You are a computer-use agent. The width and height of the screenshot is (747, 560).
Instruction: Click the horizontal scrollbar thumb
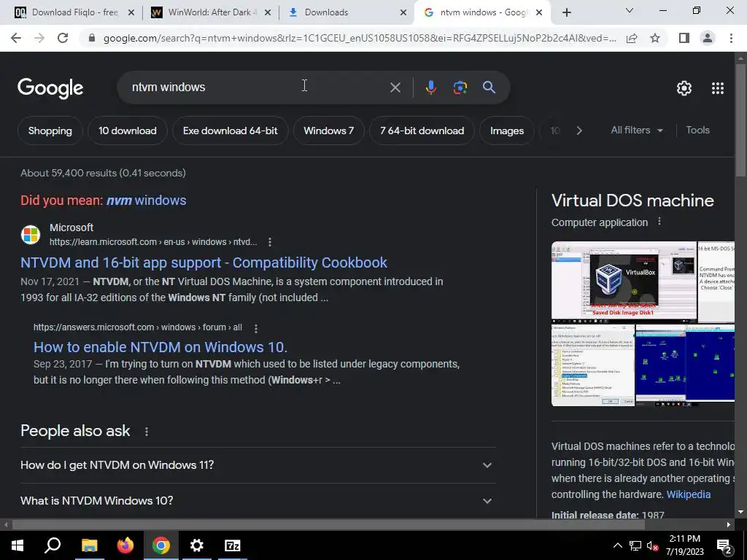tap(329, 525)
